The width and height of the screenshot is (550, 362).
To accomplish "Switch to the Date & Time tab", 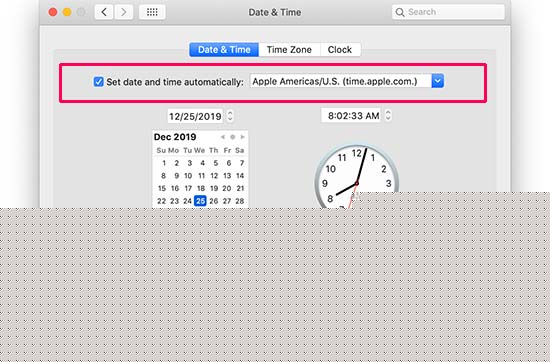I will [x=224, y=50].
